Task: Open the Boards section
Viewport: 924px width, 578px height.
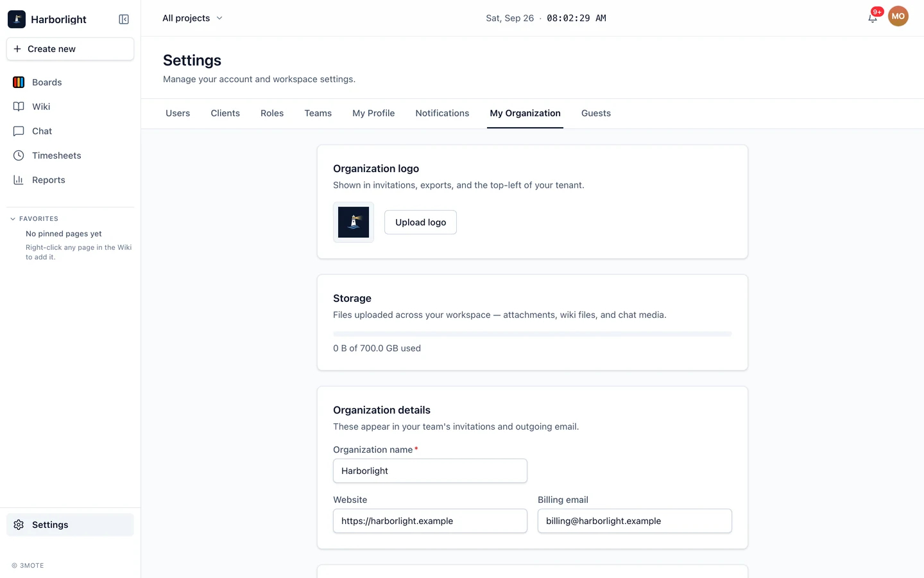Action: click(70, 82)
